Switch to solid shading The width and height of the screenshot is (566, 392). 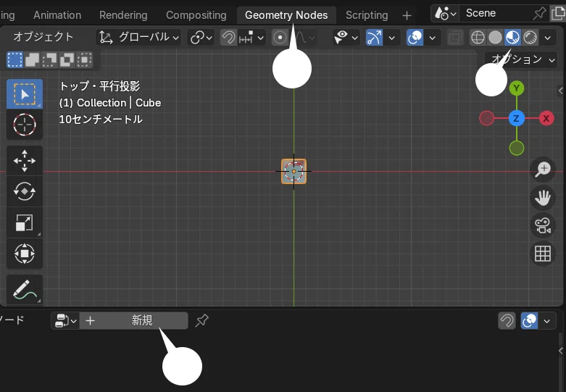pos(495,37)
